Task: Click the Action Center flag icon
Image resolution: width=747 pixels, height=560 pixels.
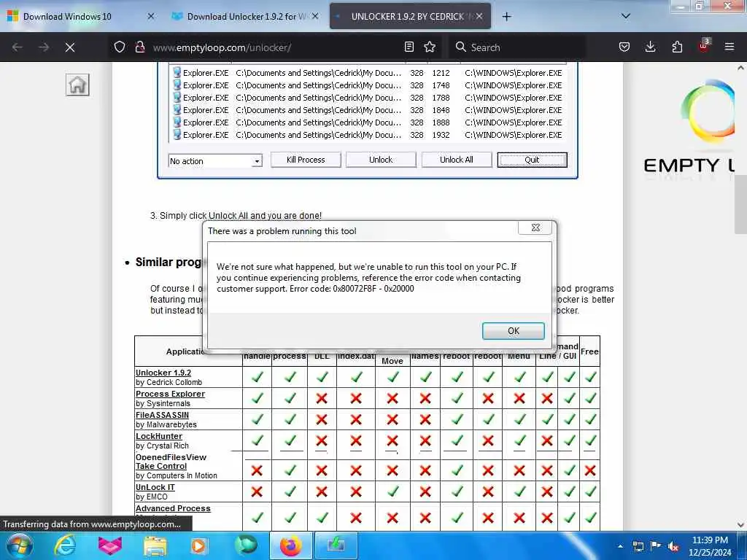Action: [x=656, y=546]
